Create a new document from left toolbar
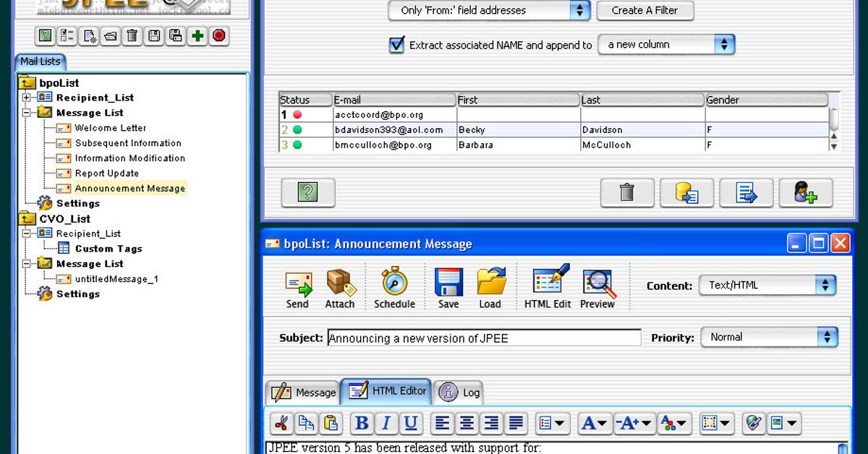The image size is (868, 454). click(89, 35)
